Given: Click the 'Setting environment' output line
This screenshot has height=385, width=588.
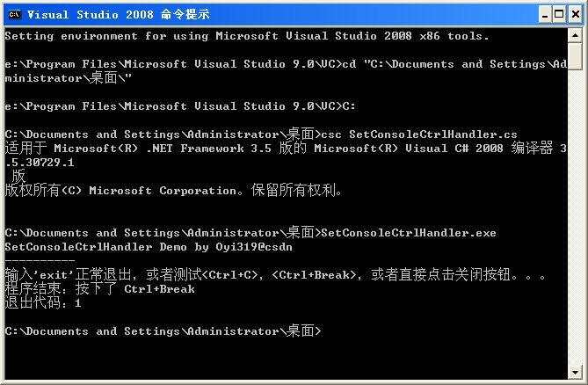Looking at the screenshot, I should coord(247,36).
